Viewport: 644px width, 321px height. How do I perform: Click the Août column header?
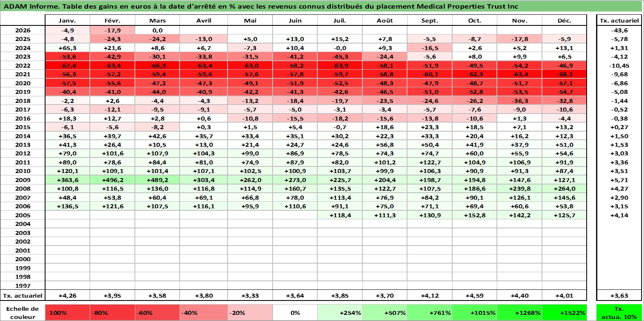[x=385, y=20]
